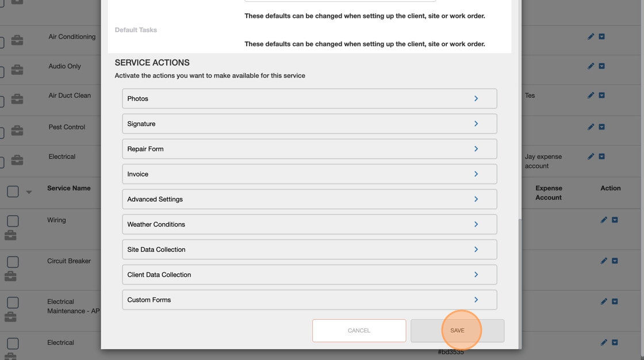The image size is (644, 360).
Task: Click the edit pencil for Air Duct Clean
Action: [591, 95]
